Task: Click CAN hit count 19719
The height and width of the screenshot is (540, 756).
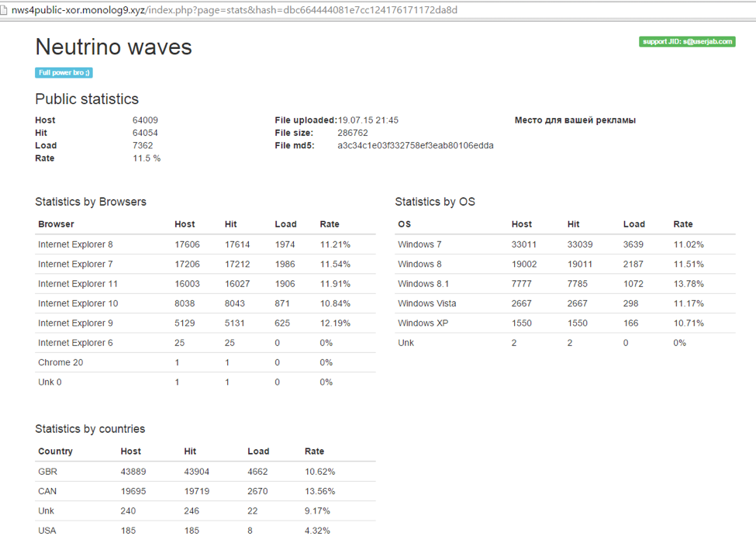Action: click(x=197, y=491)
